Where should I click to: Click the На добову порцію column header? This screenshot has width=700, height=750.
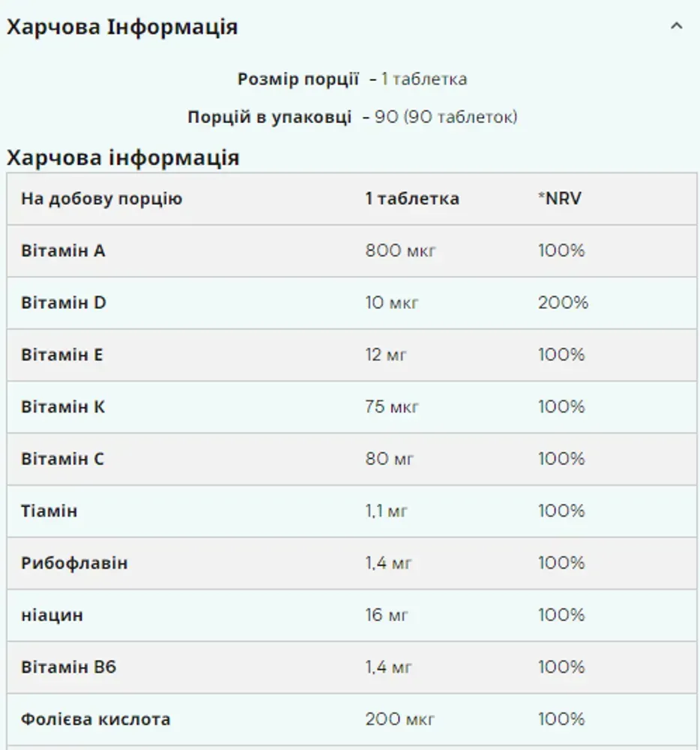pyautogui.click(x=102, y=199)
